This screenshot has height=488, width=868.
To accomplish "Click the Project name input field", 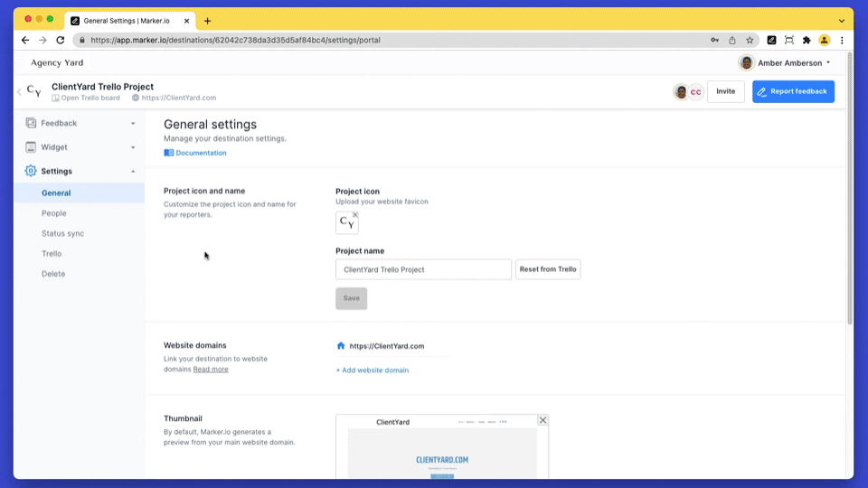I will click(423, 269).
